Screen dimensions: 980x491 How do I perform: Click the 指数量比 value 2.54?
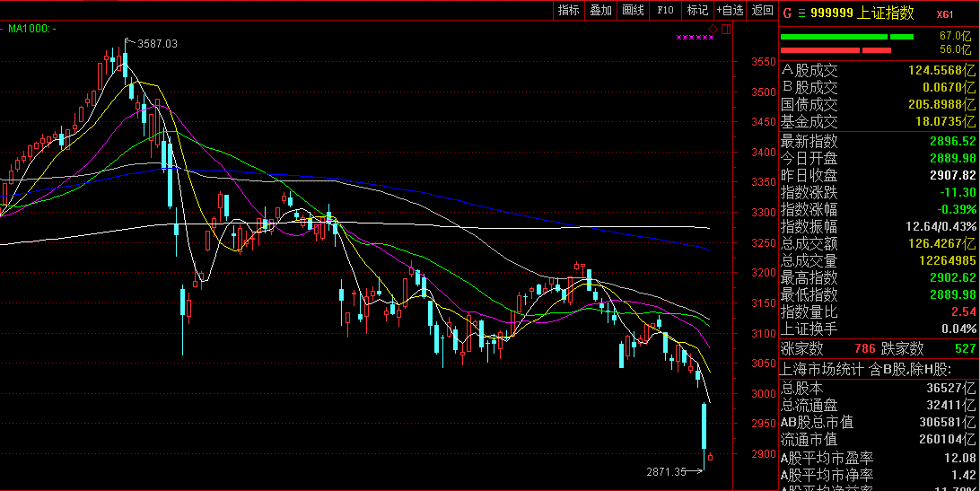coord(963,311)
